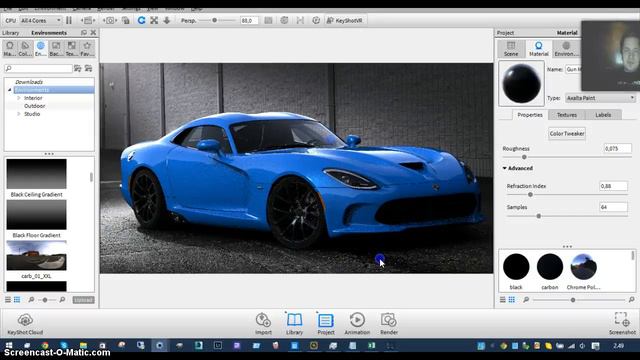Screen dimensions: 640x360
Task: Click the library search field
Action: point(38,68)
